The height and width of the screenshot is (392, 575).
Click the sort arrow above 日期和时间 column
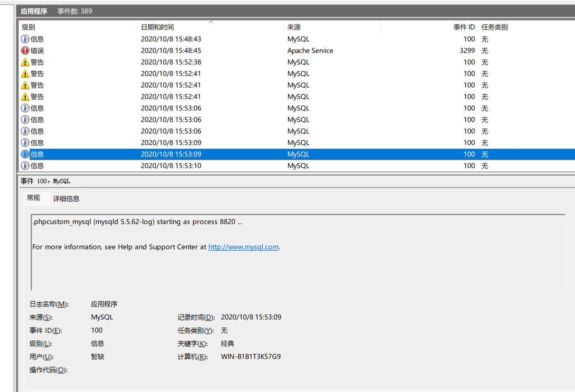click(211, 21)
